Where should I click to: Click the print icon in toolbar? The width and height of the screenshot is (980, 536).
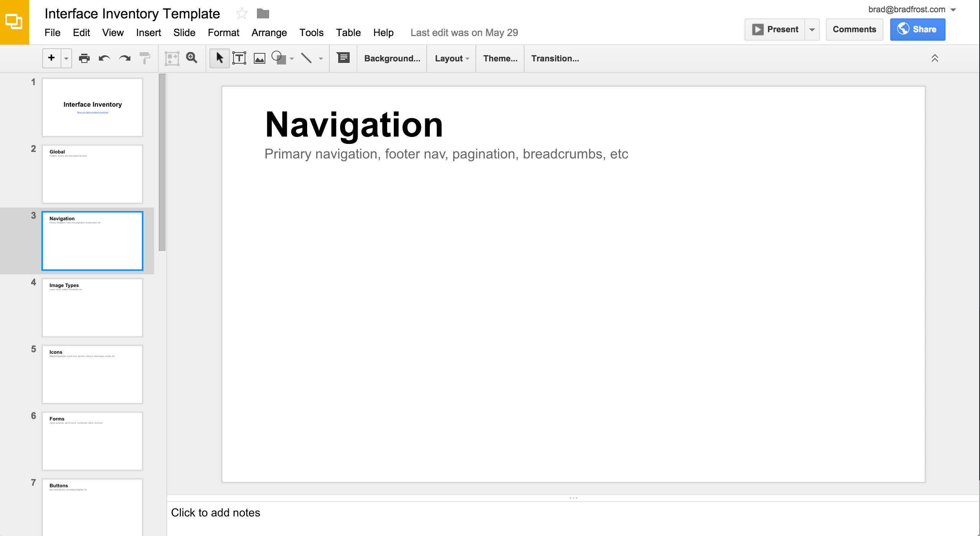(84, 58)
